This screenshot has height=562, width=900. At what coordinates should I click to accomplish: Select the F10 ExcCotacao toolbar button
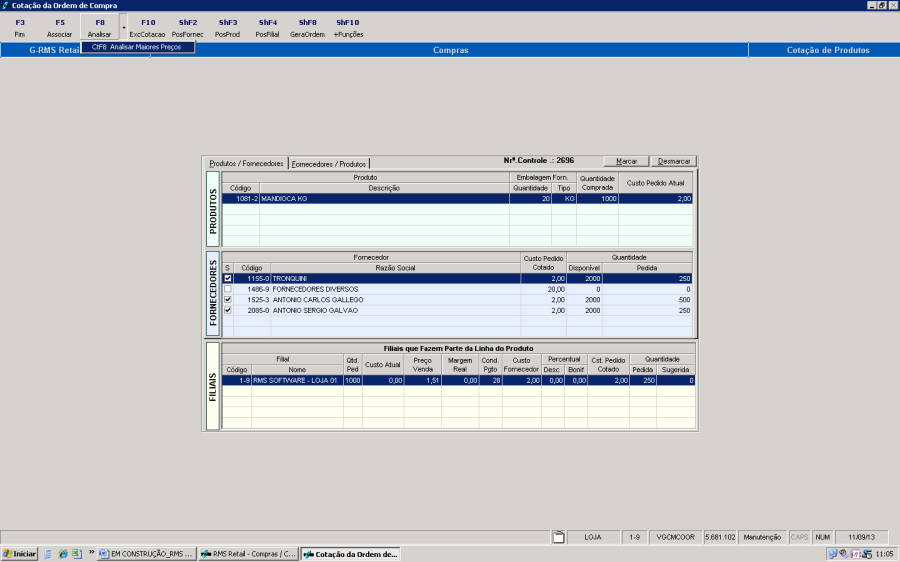[148, 27]
